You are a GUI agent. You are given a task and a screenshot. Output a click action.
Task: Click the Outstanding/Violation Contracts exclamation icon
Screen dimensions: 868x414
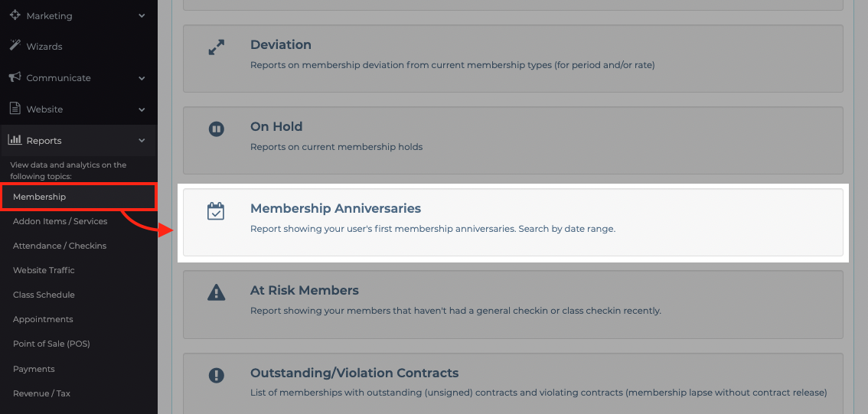click(216, 375)
